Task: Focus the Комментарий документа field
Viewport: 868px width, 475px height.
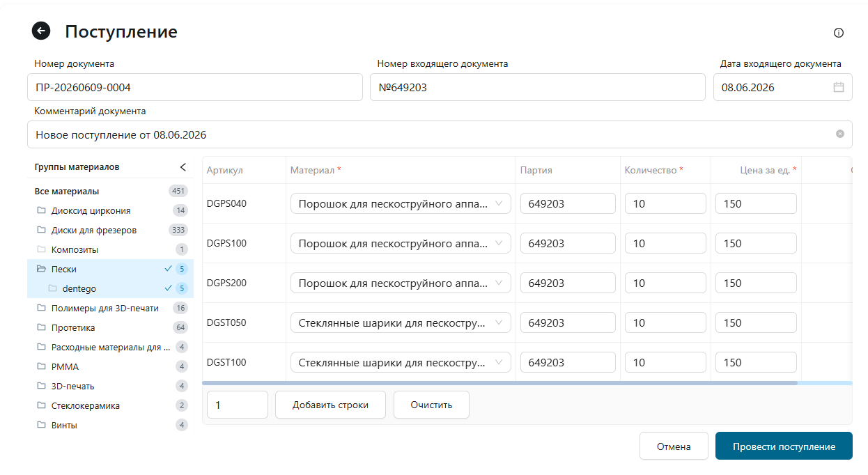Action: coord(440,134)
